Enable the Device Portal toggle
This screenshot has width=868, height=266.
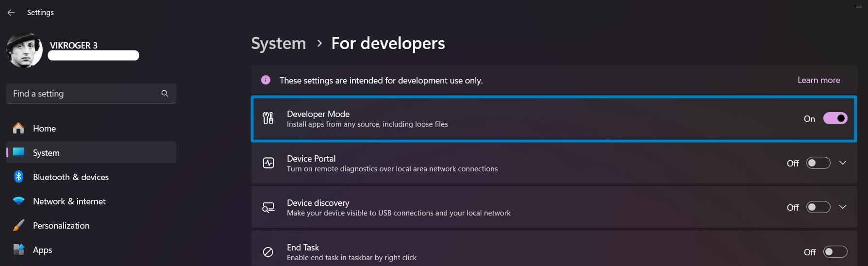[818, 163]
